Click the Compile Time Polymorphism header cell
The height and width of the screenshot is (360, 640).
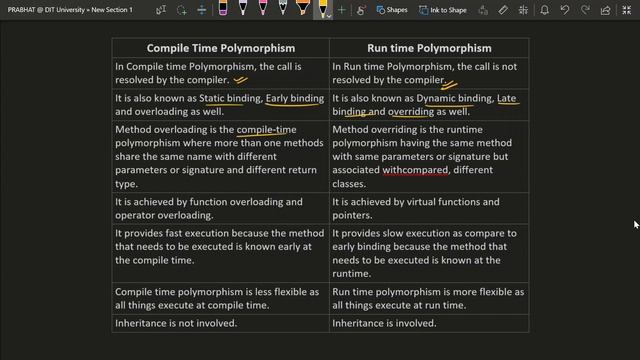[221, 48]
